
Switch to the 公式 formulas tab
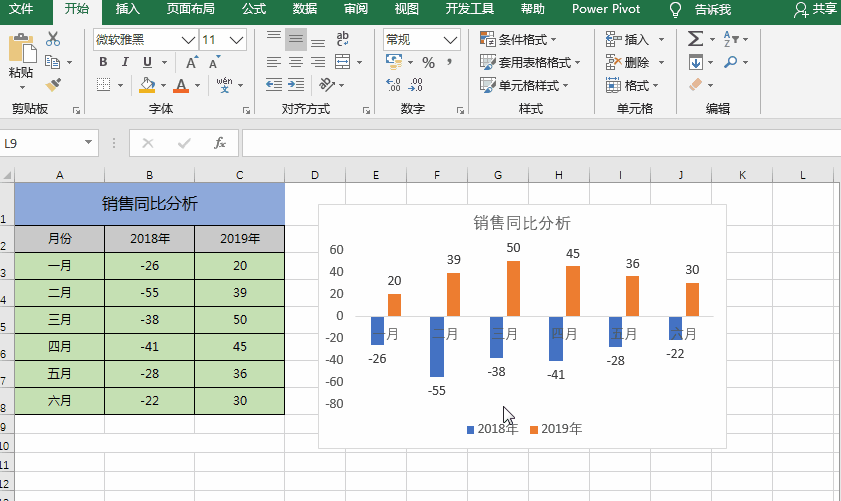pos(254,9)
